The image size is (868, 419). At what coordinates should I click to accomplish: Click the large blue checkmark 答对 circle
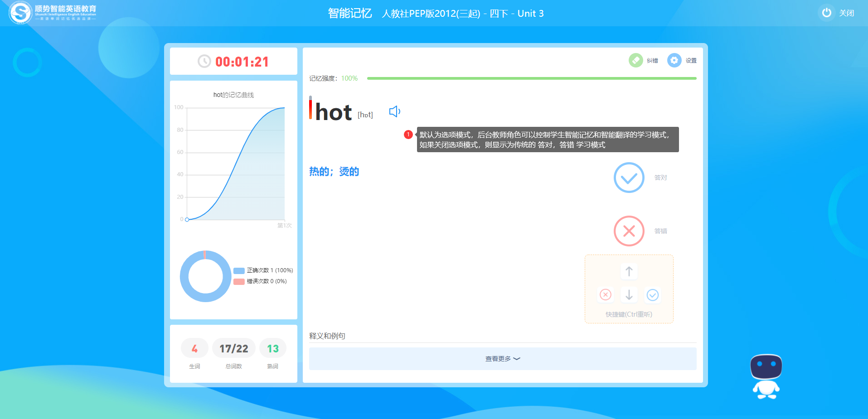(629, 178)
